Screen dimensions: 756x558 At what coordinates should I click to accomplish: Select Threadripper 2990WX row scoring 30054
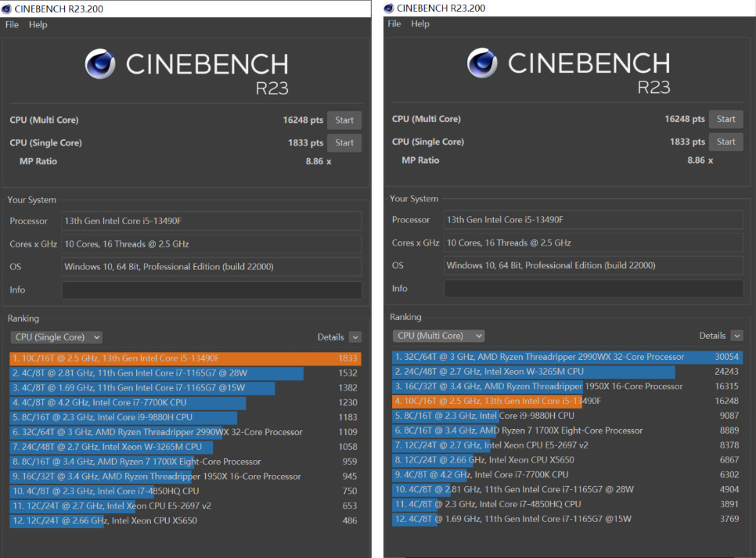[567, 357]
